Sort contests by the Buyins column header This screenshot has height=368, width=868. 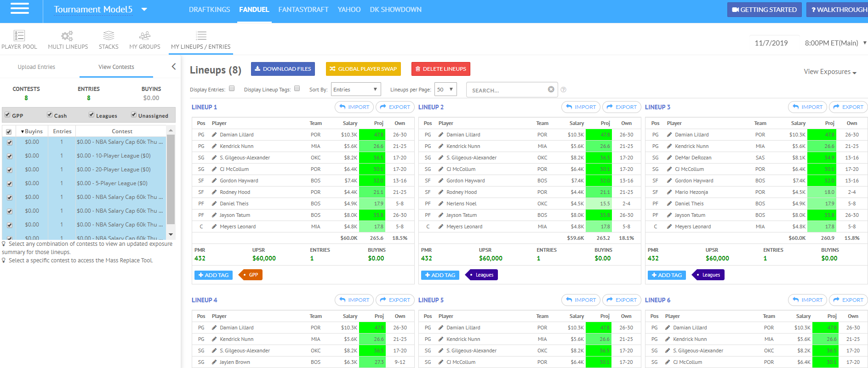(x=32, y=131)
